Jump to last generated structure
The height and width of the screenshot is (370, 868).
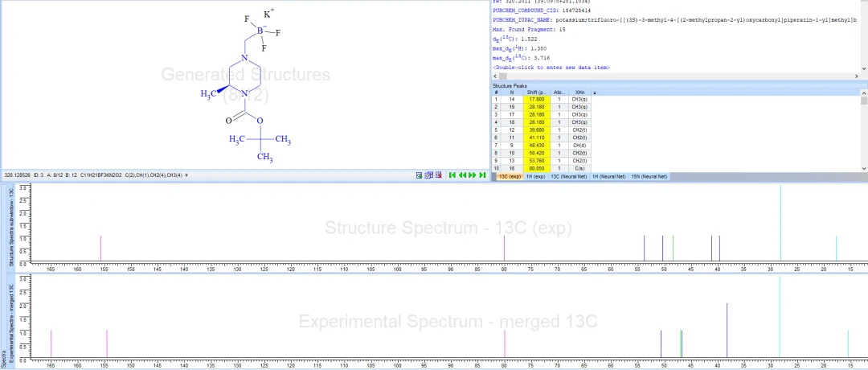coord(482,175)
